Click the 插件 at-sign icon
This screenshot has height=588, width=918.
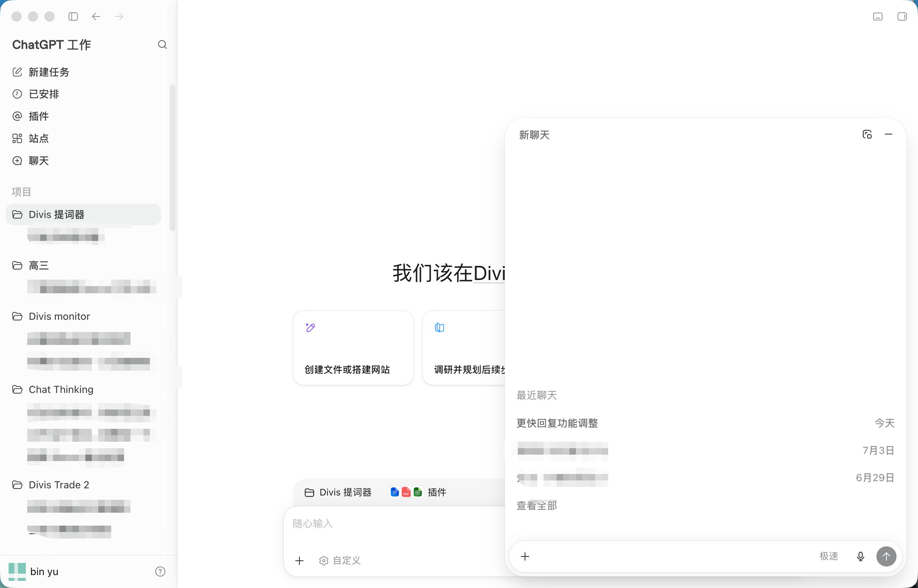click(17, 116)
